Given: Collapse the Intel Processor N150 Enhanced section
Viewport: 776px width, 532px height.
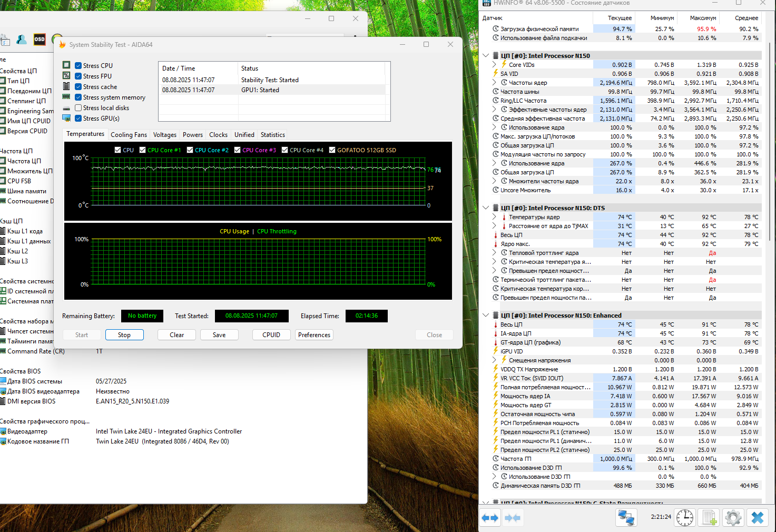Looking at the screenshot, I should click(x=486, y=316).
